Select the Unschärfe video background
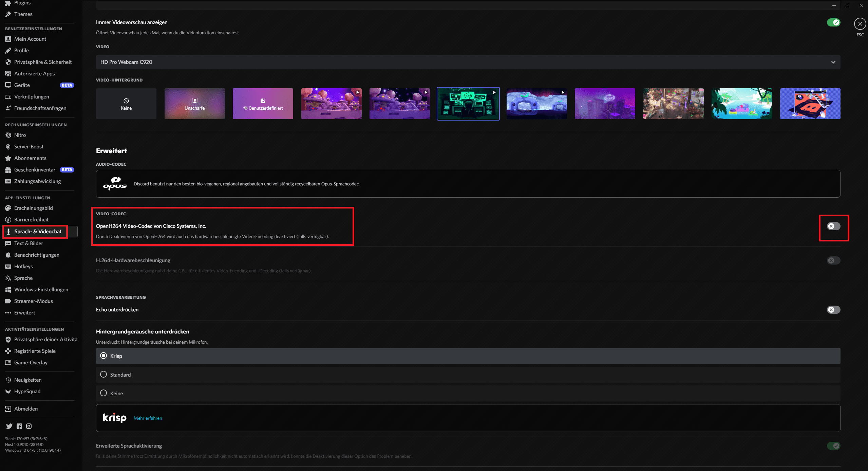The image size is (868, 471). click(194, 104)
